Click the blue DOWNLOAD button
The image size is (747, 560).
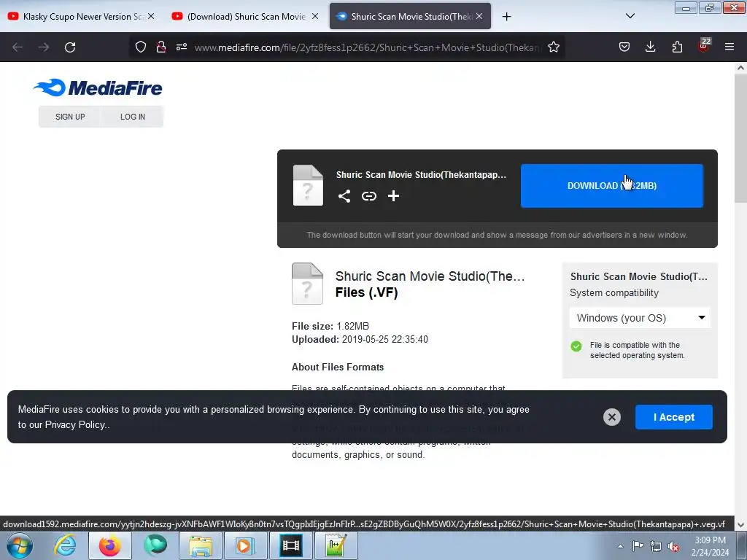(612, 186)
